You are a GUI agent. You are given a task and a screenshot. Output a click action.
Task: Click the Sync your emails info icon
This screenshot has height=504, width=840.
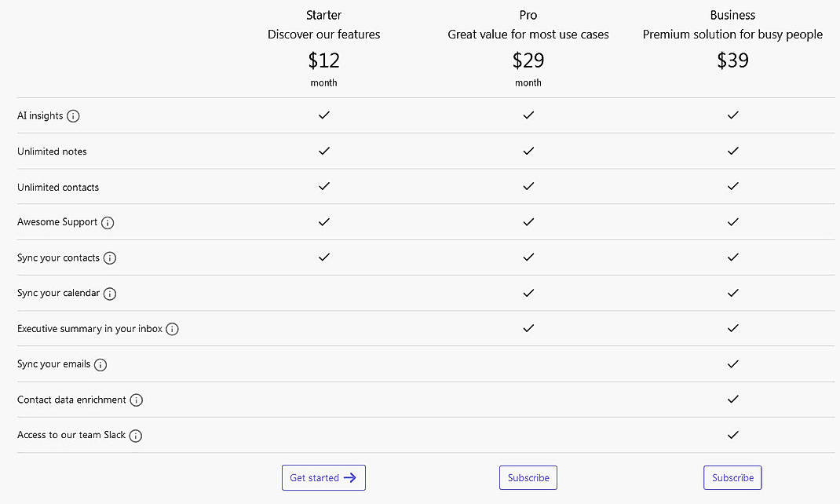[x=100, y=364]
